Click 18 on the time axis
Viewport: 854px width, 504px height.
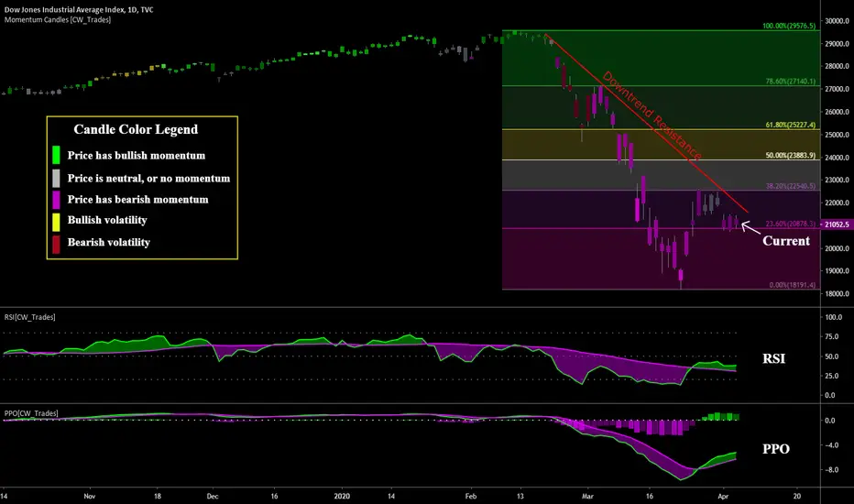[x=158, y=497]
